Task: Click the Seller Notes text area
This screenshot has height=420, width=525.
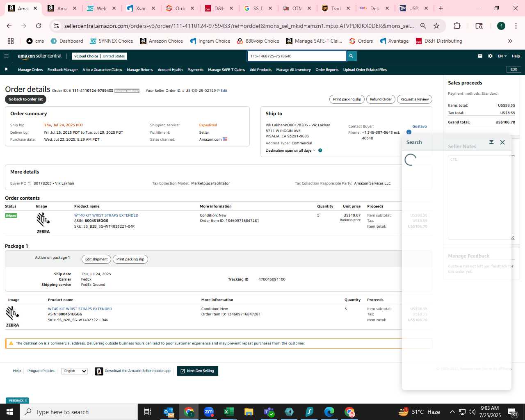Action: pos(481,197)
